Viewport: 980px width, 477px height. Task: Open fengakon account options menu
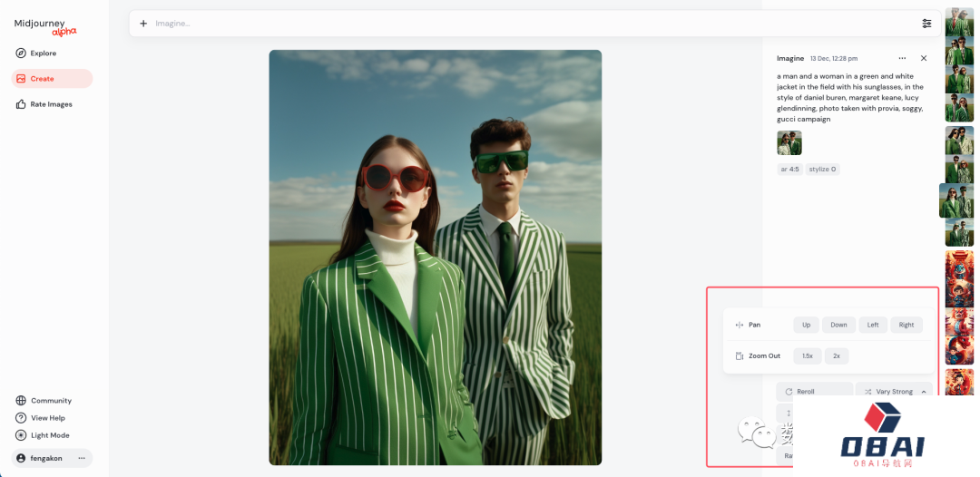pyautogui.click(x=82, y=458)
